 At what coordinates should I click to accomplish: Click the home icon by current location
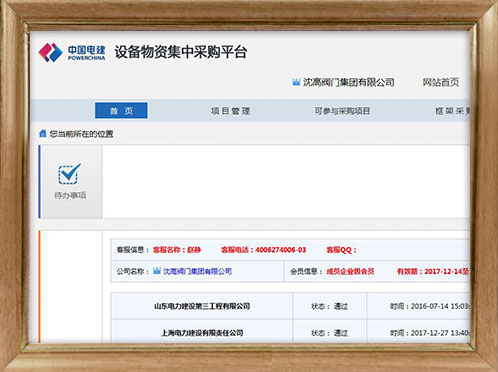(43, 134)
